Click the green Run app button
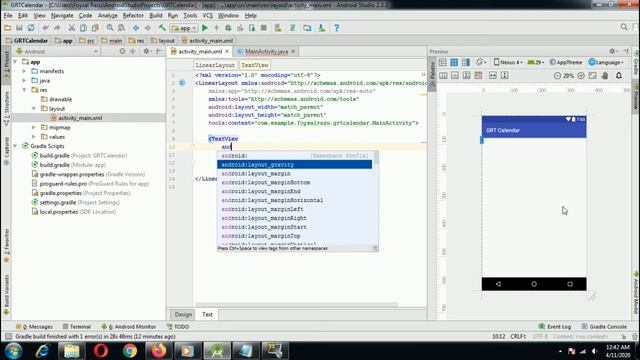 (x=205, y=28)
